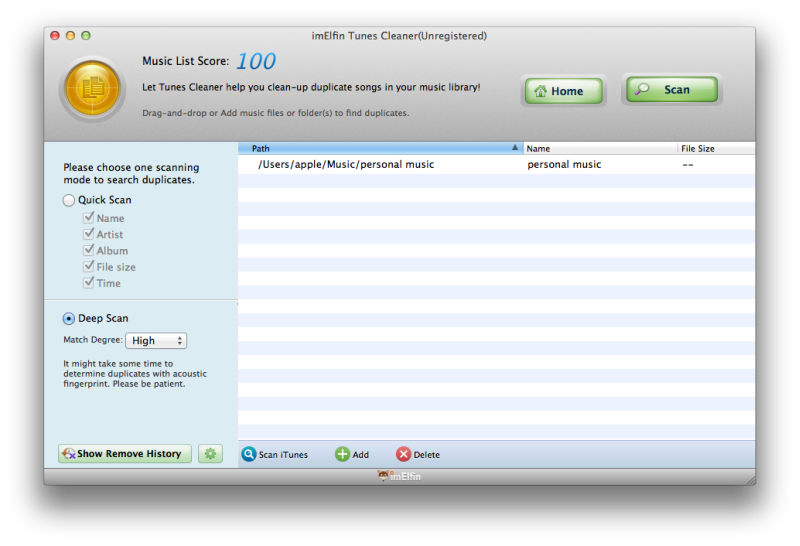Select the /Users/apple/Music/personal music row
The height and width of the screenshot is (546, 800).
click(496, 164)
